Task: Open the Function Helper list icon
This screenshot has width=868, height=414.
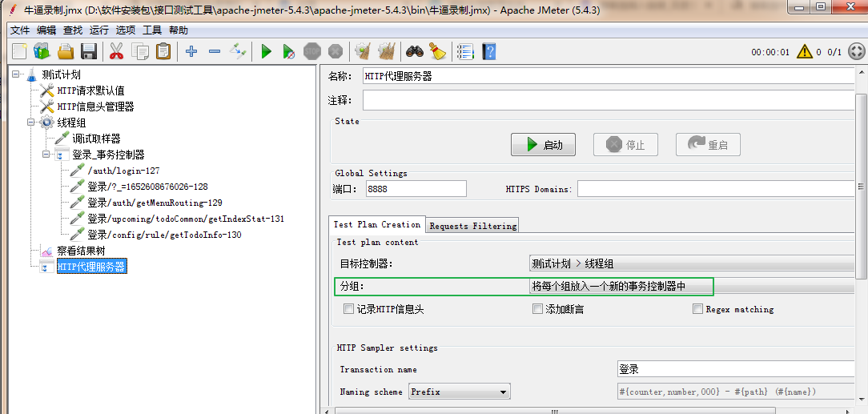Action: 465,51
